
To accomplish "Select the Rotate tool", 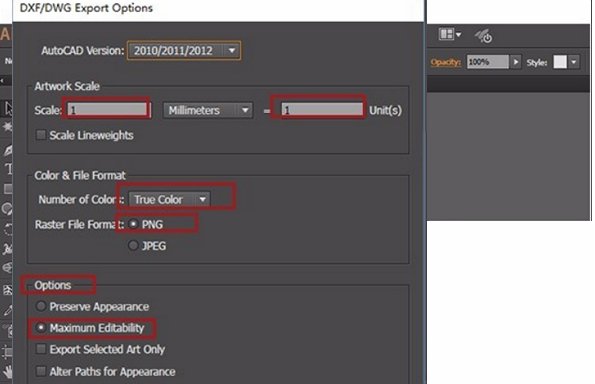I will coord(8,229).
